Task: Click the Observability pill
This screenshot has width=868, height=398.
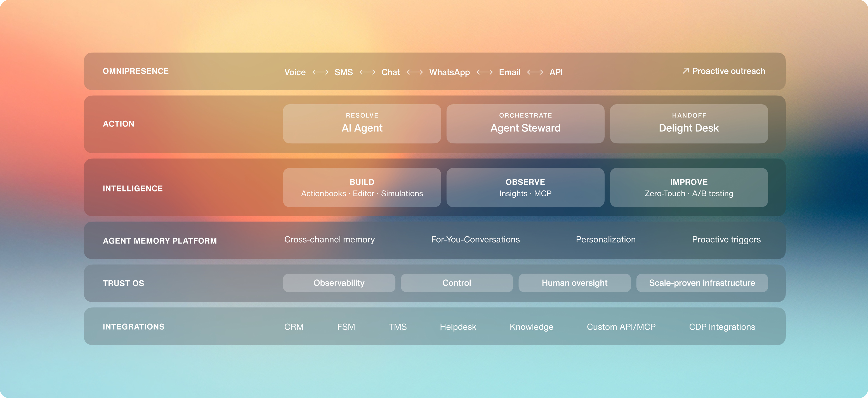Action: click(339, 283)
